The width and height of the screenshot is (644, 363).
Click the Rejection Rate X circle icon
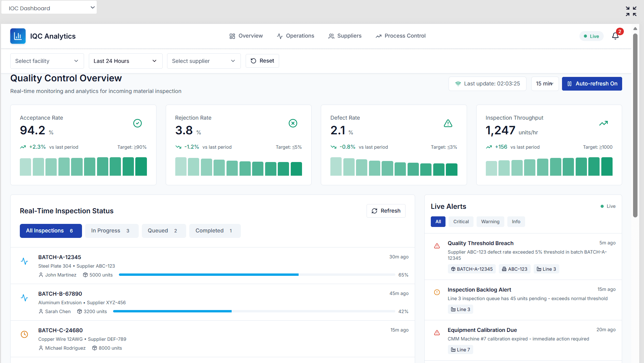[x=293, y=123]
